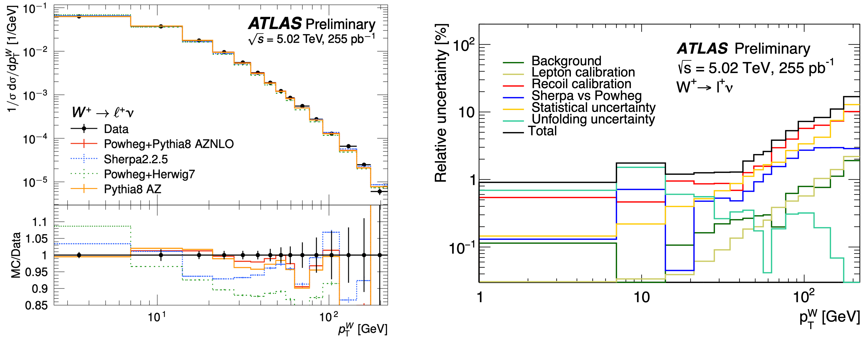Click the '0.85' tick label on ratio panel
This screenshot has width=868, height=343.
pyautogui.click(x=36, y=305)
